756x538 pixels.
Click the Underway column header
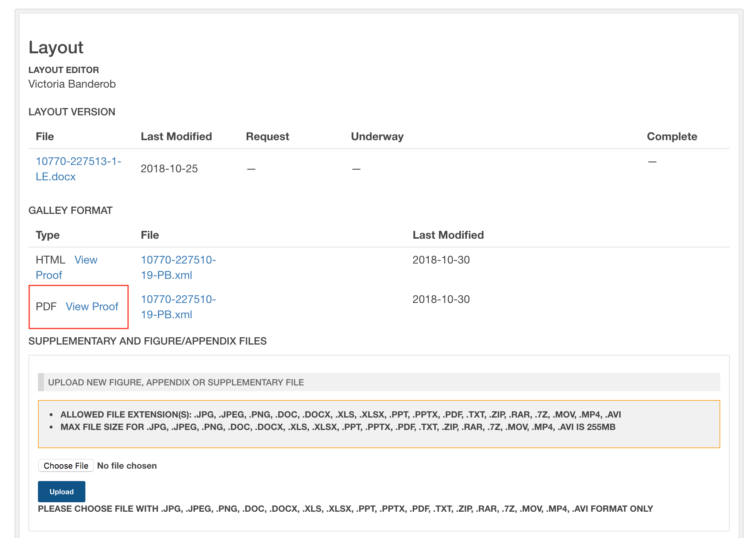(x=377, y=137)
